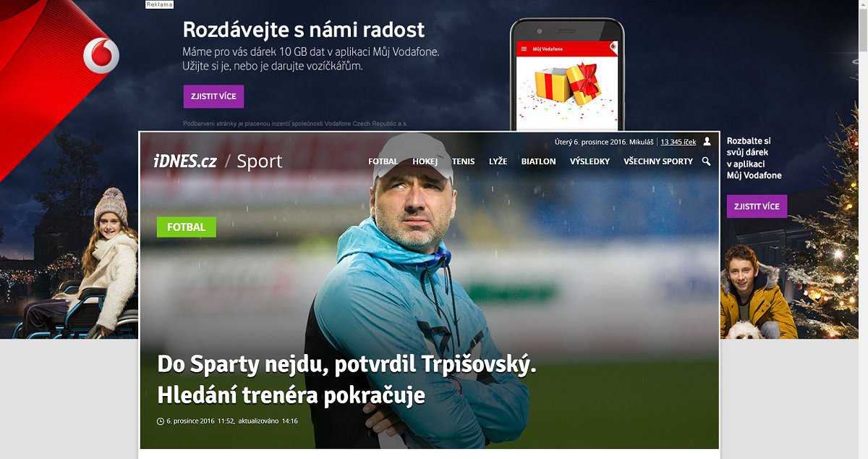The height and width of the screenshot is (459, 868).
Task: Click the green FOTBAL category tag
Action: point(187,227)
